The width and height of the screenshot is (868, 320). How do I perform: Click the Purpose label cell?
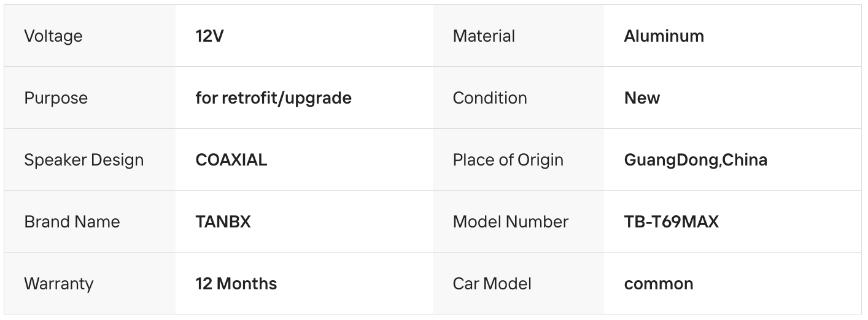point(56,98)
